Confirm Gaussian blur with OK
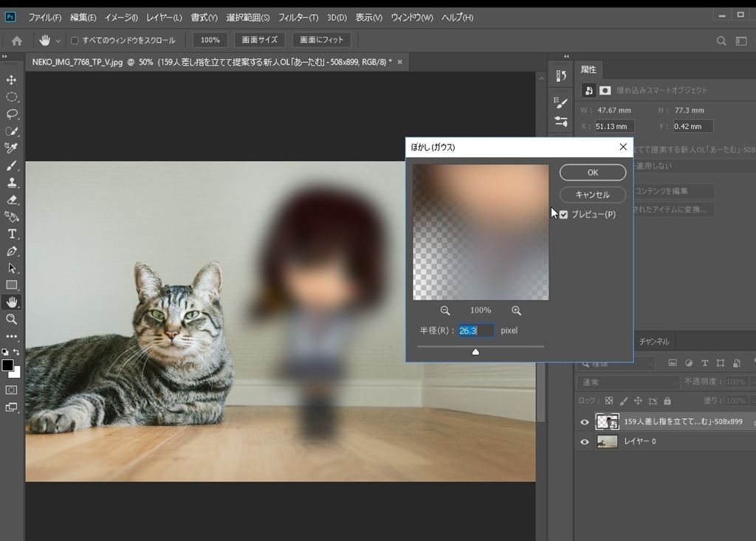756x541 pixels. [592, 172]
